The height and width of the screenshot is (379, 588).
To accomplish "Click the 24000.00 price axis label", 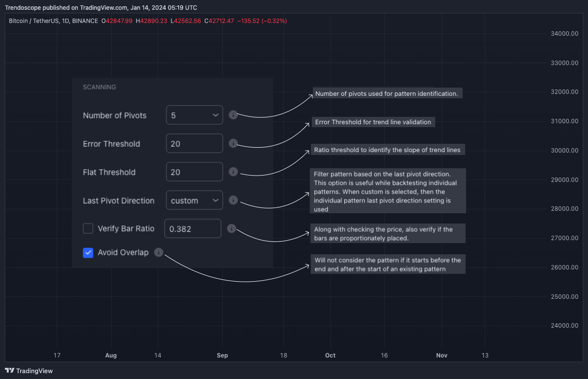I will click(564, 326).
